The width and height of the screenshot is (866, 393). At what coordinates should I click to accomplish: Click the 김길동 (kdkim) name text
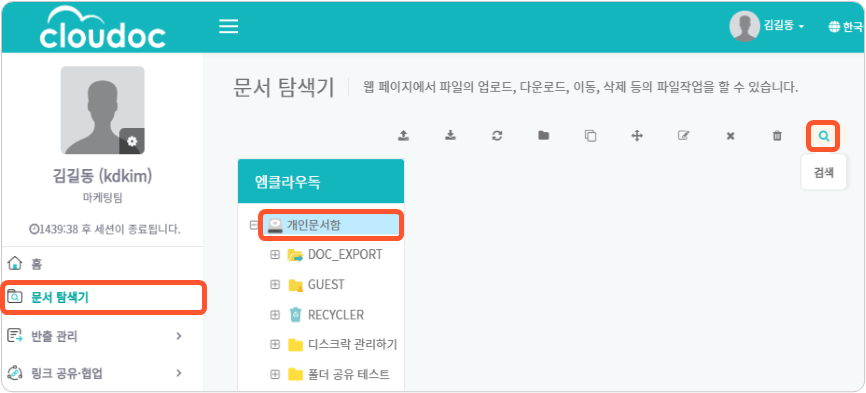[102, 176]
